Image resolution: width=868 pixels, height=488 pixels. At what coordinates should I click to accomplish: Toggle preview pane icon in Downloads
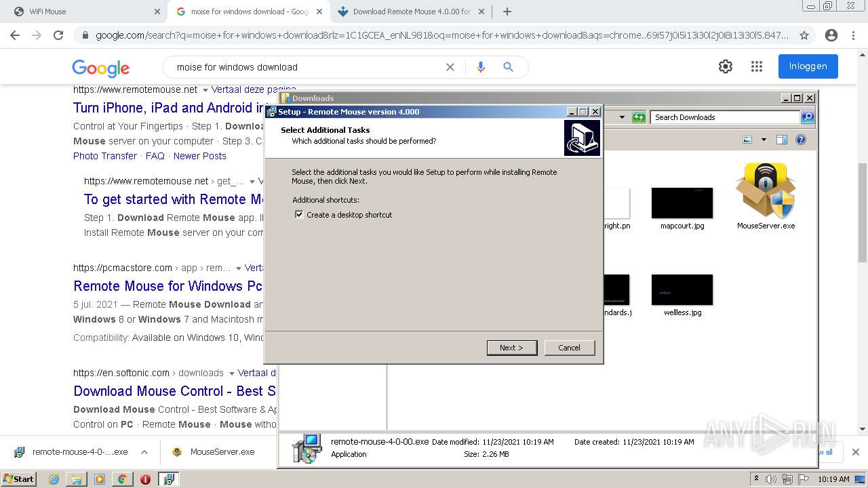tap(781, 140)
